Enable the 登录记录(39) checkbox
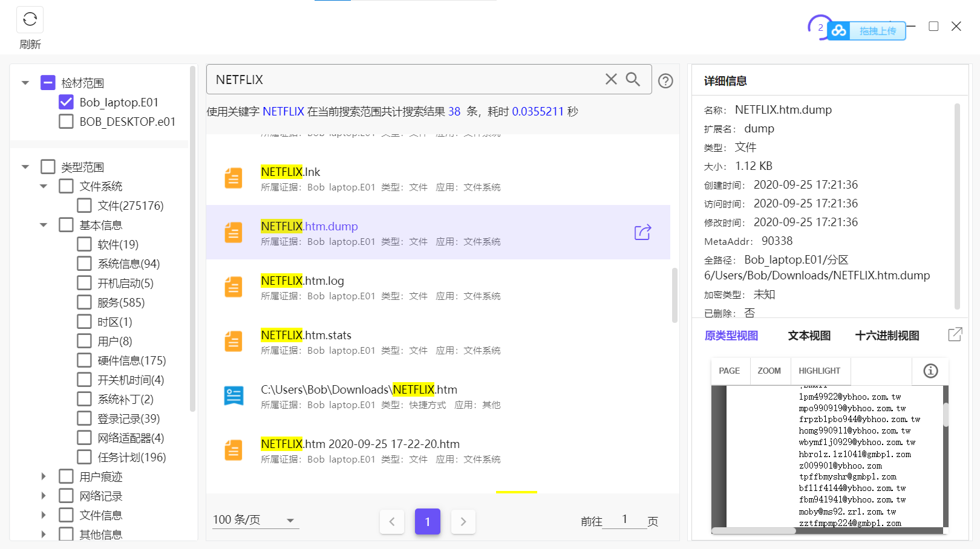Image resolution: width=980 pixels, height=549 pixels. click(85, 418)
